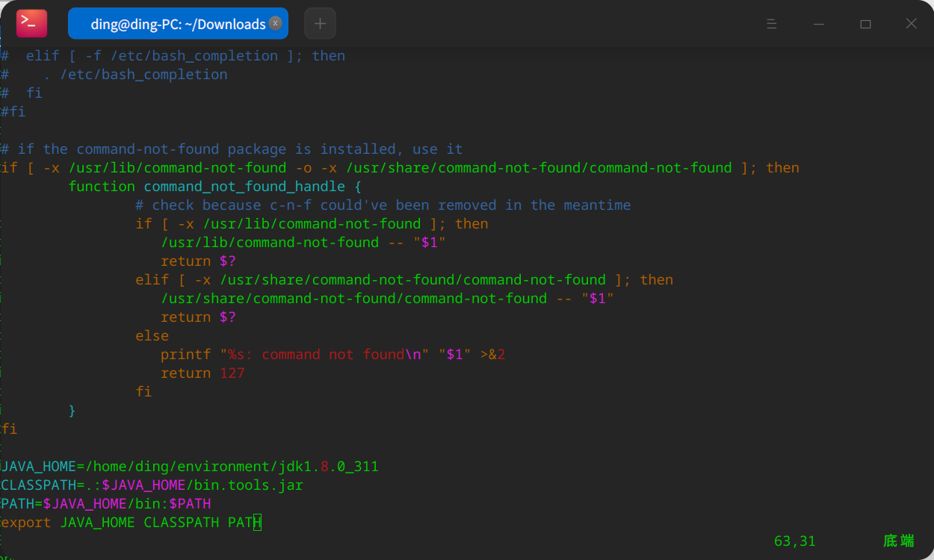The image size is (934, 560).
Task: Click the export JAVA_HOME CLASSPATH PATH line
Action: pos(131,523)
